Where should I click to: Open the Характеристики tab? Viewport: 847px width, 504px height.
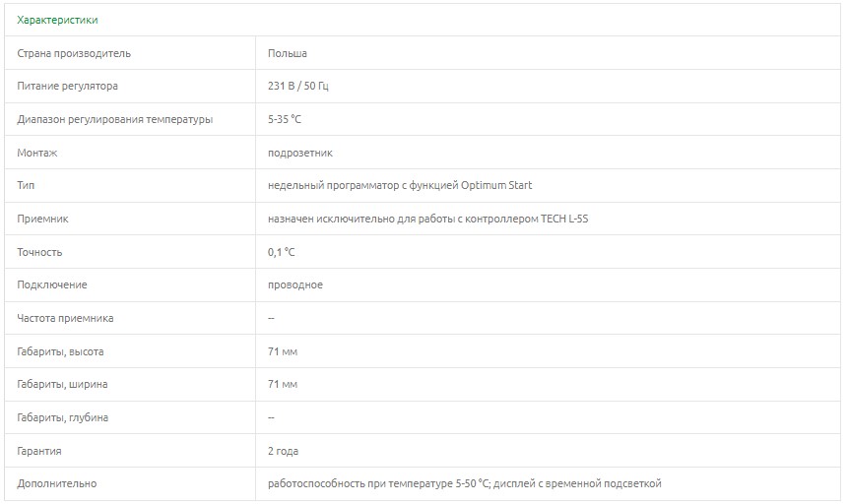57,20
